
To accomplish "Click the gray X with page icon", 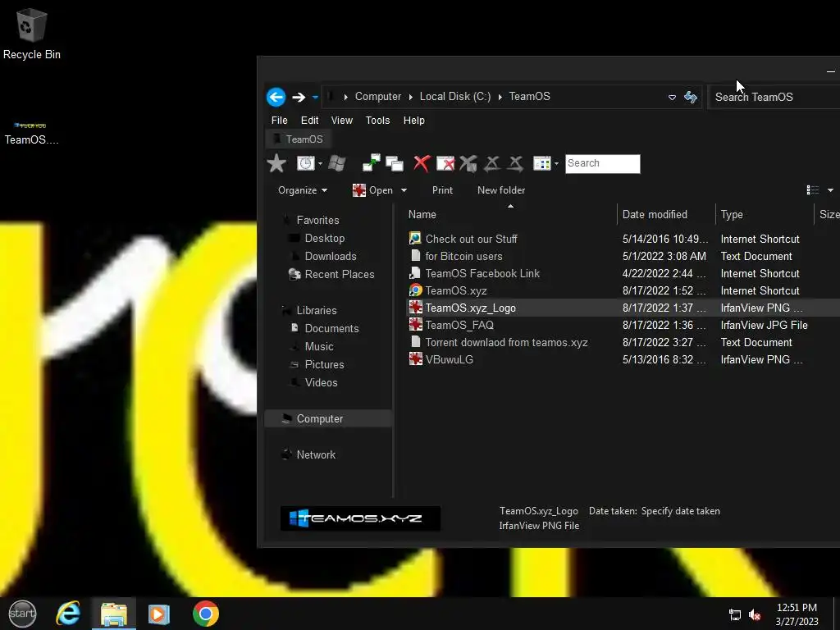I will coord(468,163).
